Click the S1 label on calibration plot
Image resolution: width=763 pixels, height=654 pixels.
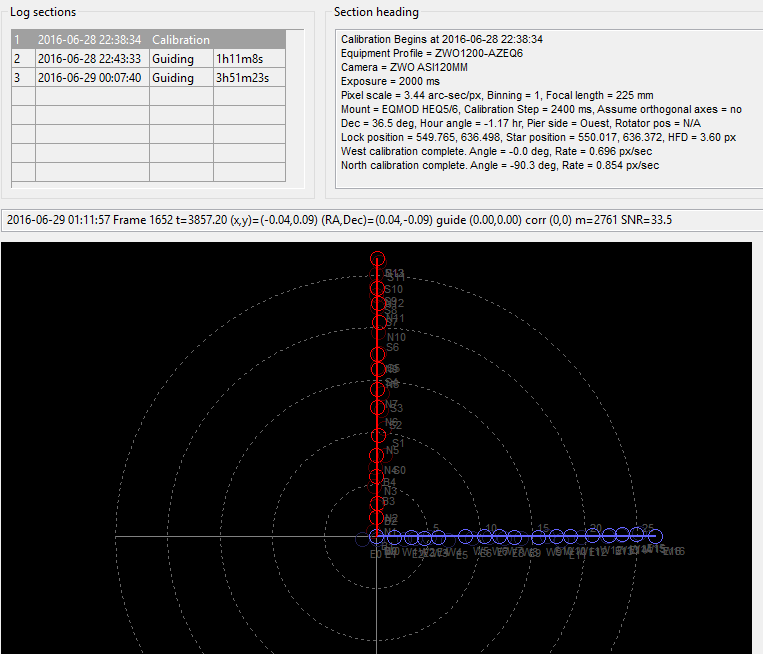pos(398,443)
